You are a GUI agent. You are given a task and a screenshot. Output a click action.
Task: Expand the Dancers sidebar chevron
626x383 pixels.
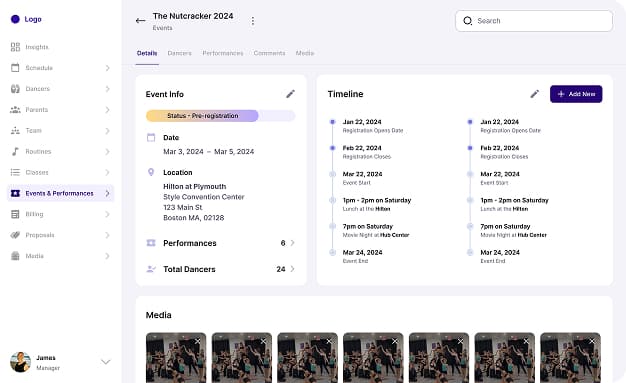tap(107, 89)
